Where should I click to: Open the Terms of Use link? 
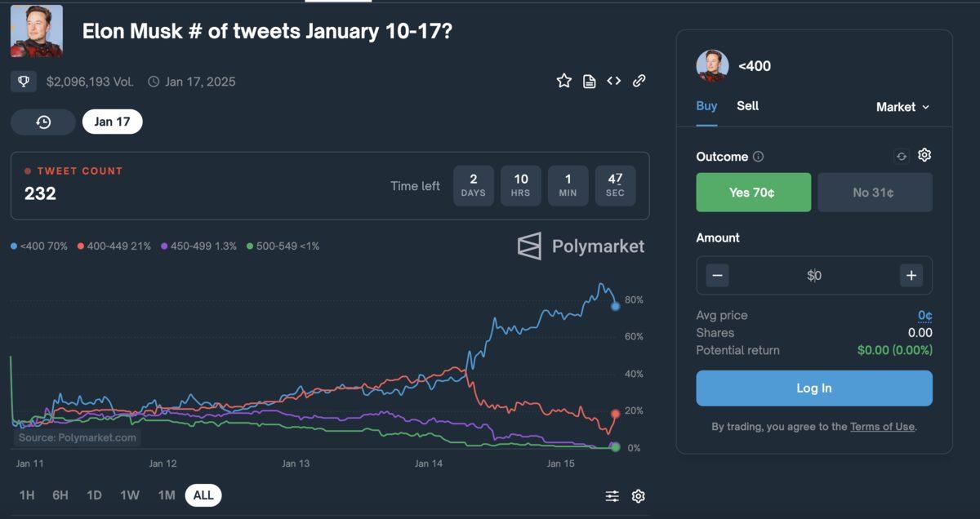(882, 427)
